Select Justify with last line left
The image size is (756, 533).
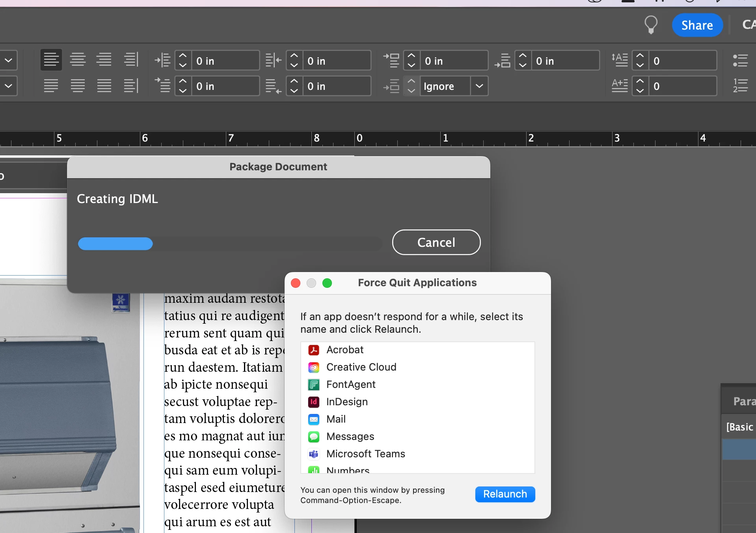click(x=51, y=86)
